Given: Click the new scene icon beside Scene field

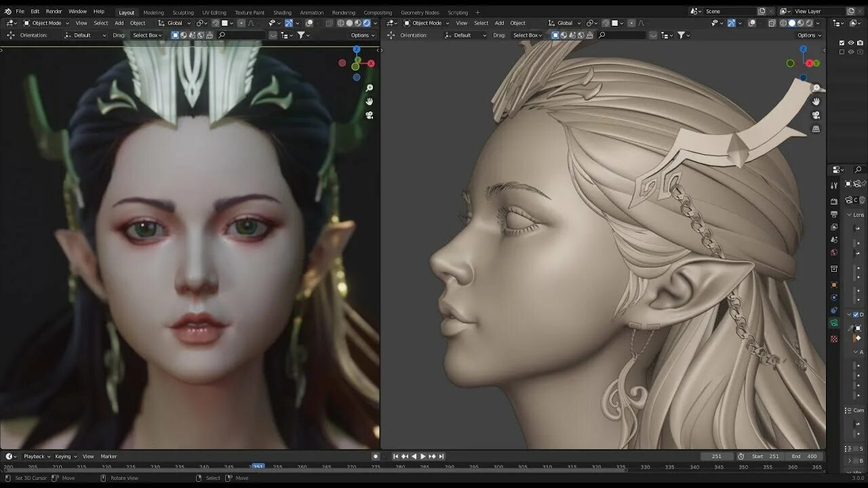Looking at the screenshot, I should [x=762, y=12].
